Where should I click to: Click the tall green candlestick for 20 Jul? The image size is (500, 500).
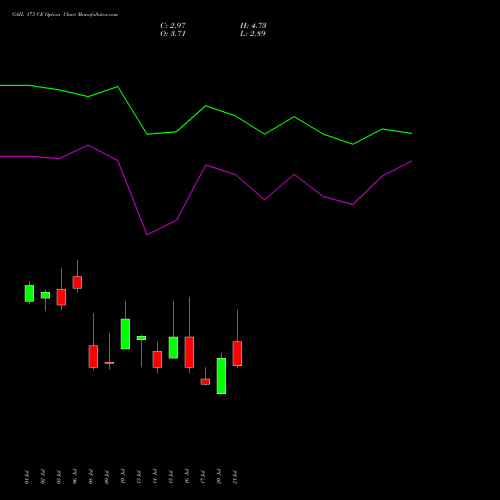click(221, 376)
